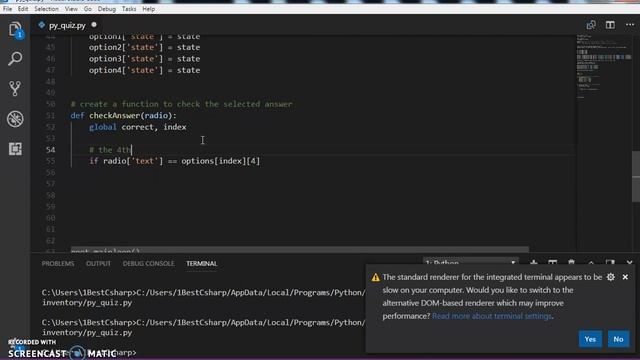Click line number 54 in the gutter

click(x=51, y=150)
